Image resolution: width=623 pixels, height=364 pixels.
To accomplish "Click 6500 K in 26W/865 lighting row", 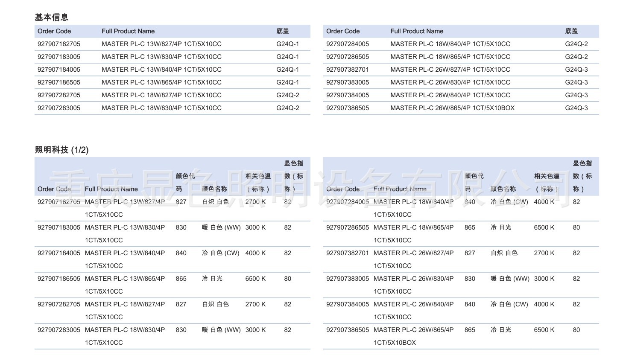I will [544, 330].
